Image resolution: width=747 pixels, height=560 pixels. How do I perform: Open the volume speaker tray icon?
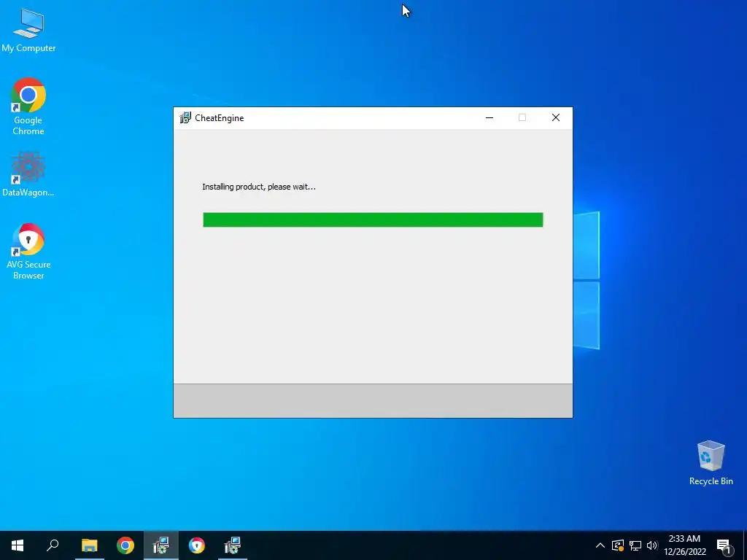[652, 545]
